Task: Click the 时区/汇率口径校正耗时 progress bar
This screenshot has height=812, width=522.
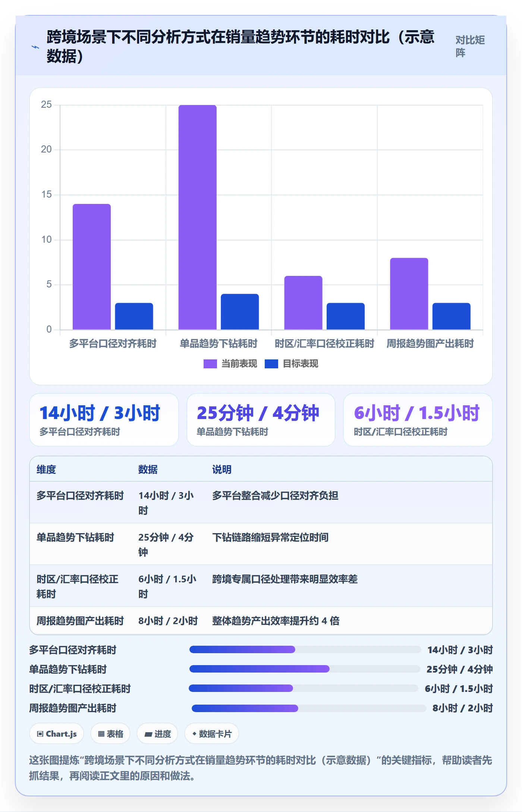Action: 304,688
